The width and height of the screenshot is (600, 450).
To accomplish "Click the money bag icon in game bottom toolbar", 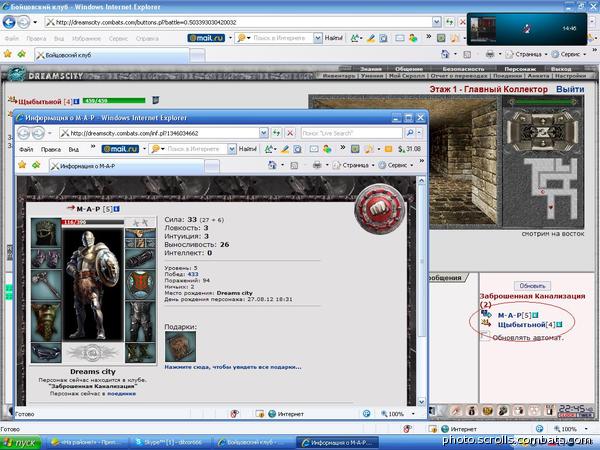I will (x=472, y=411).
